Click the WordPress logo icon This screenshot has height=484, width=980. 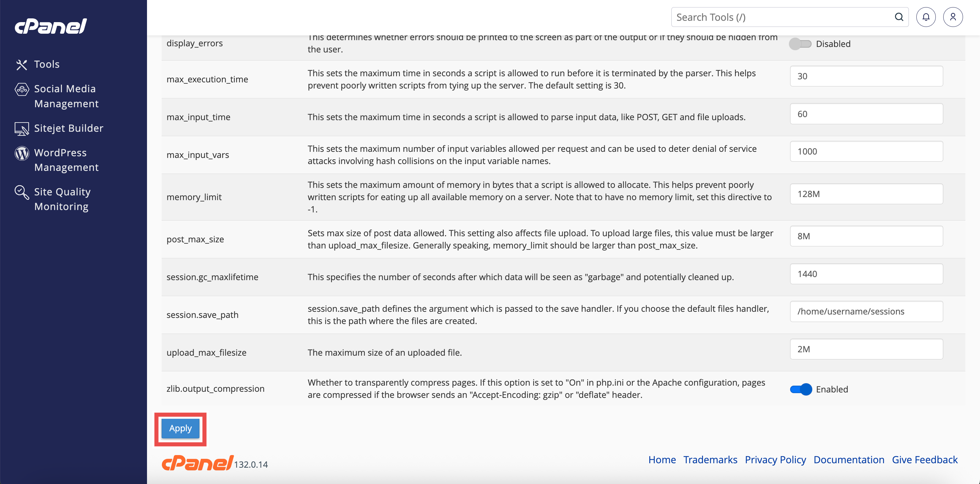[x=22, y=154]
